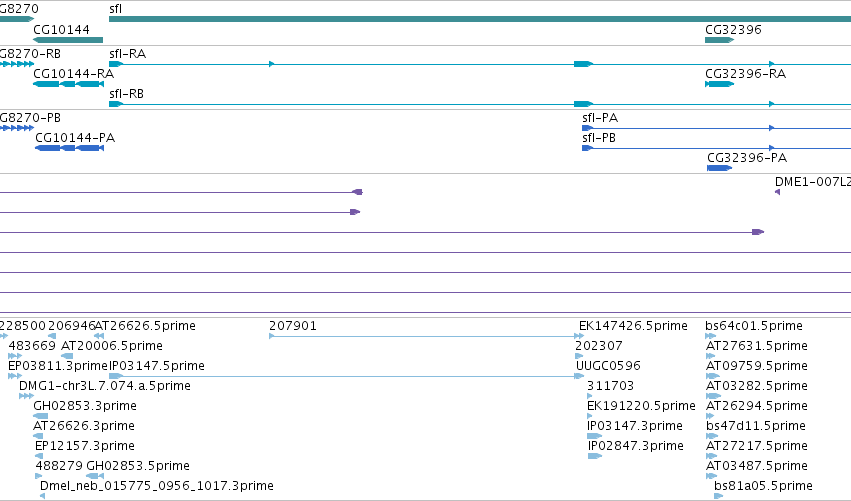Click the CG10144-RA transcript glyph
Viewport: 851px width, 501px height.
(68, 84)
